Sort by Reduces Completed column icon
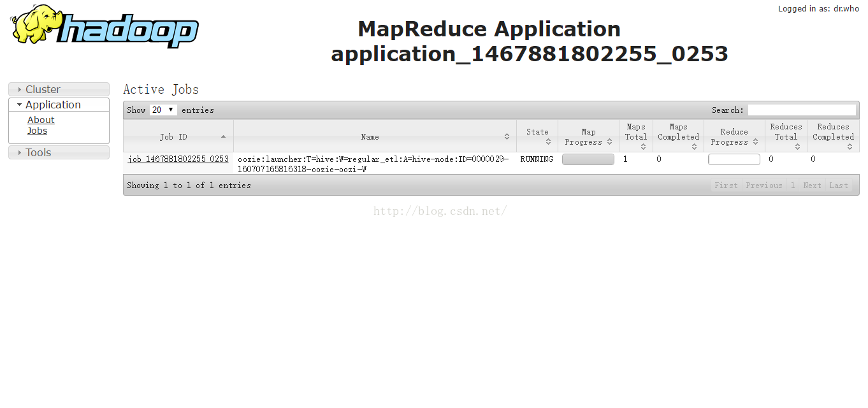Image resolution: width=868 pixels, height=408 pixels. click(x=850, y=147)
